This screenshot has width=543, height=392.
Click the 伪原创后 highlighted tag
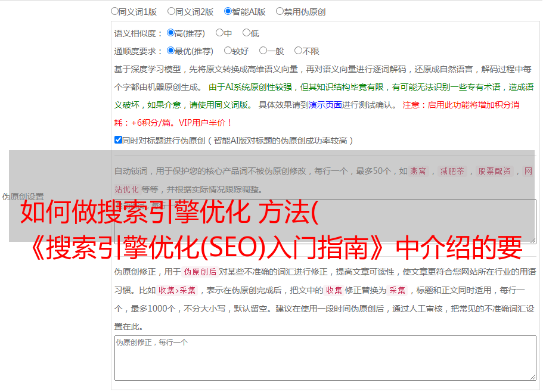(200, 272)
